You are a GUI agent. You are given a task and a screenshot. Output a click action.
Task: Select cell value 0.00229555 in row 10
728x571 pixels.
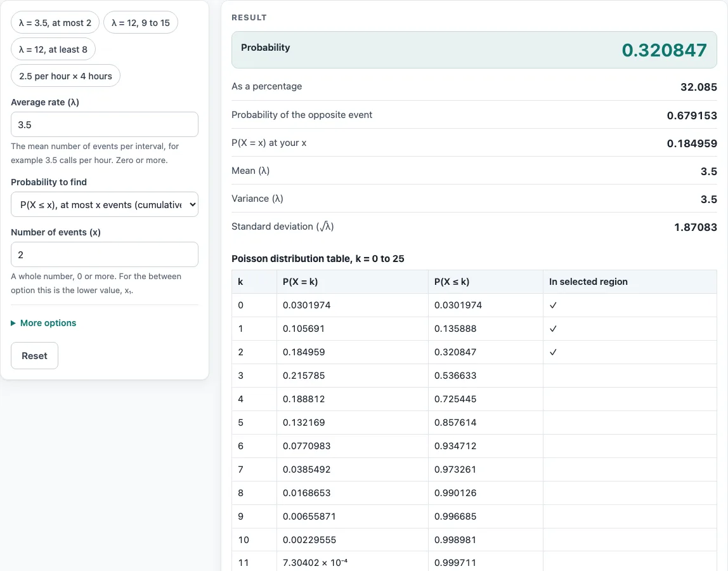(x=309, y=540)
